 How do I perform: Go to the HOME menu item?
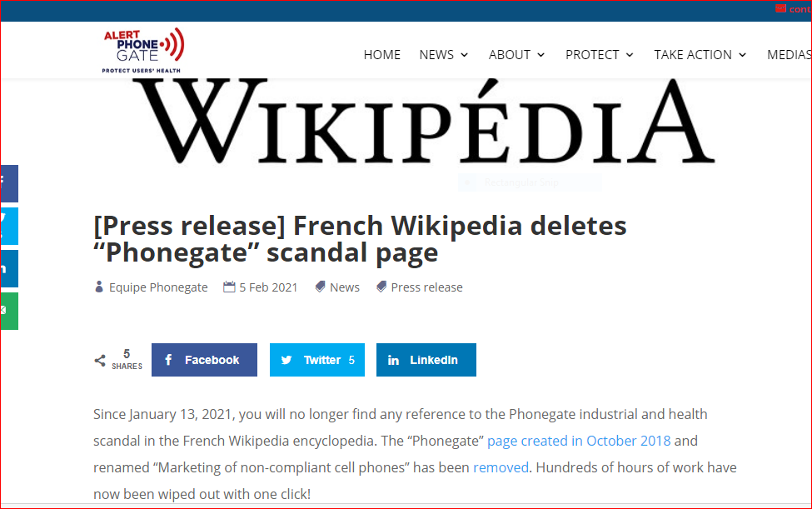382,55
